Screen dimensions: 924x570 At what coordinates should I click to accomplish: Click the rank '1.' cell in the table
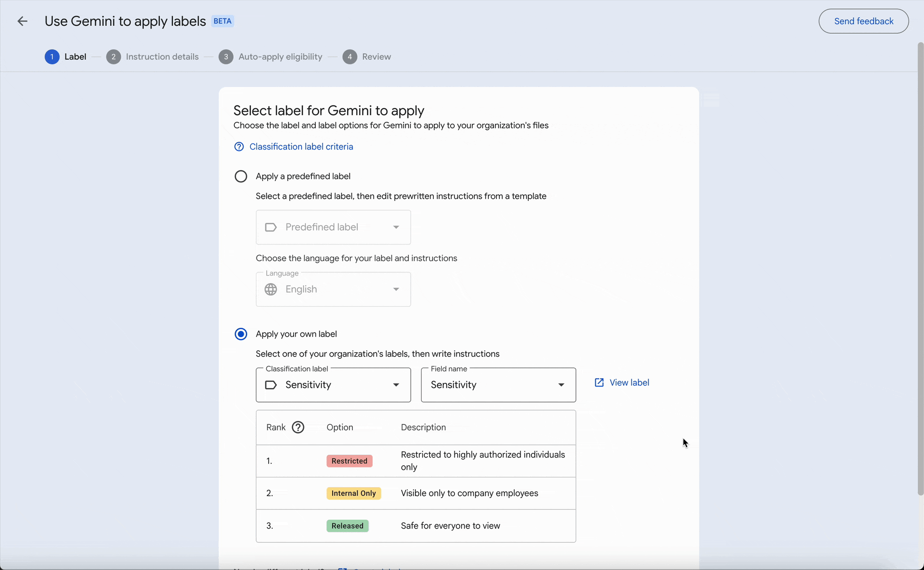coord(269,461)
